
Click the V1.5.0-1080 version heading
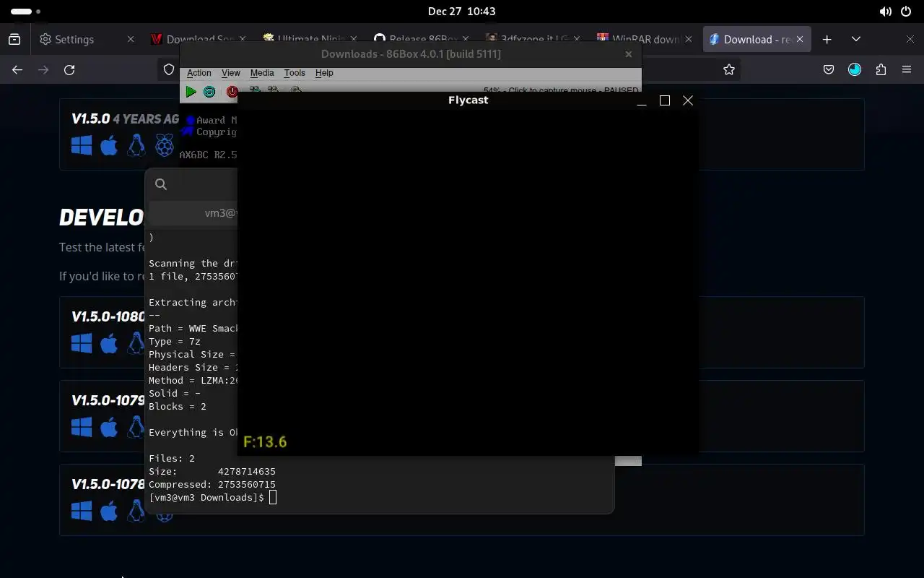(108, 316)
